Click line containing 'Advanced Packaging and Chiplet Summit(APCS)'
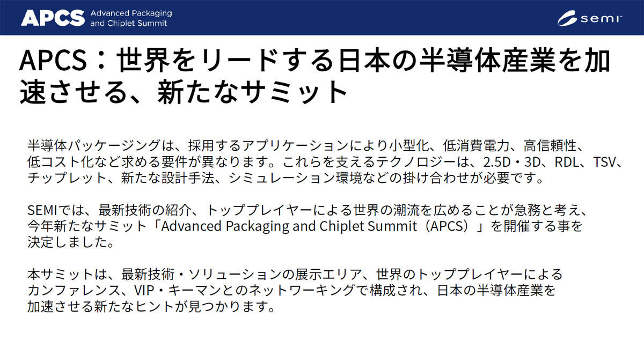The width and height of the screenshot is (644, 362). [x=305, y=225]
